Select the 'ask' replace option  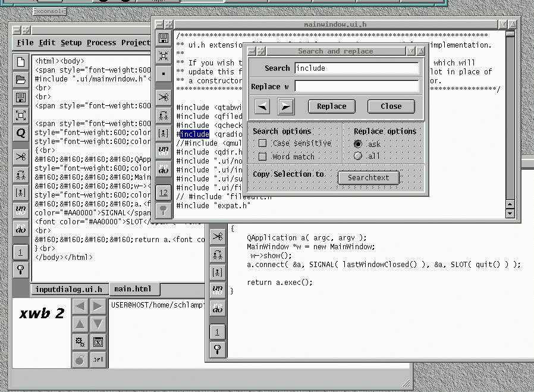357,144
